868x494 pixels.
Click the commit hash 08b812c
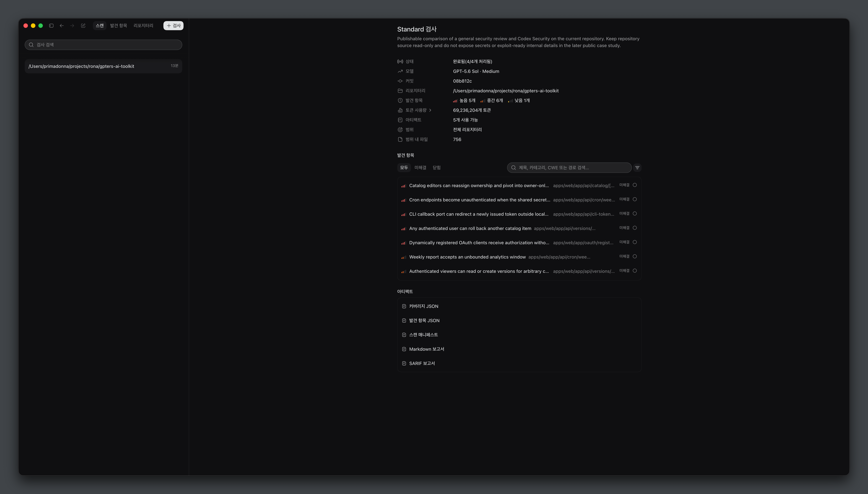point(462,81)
